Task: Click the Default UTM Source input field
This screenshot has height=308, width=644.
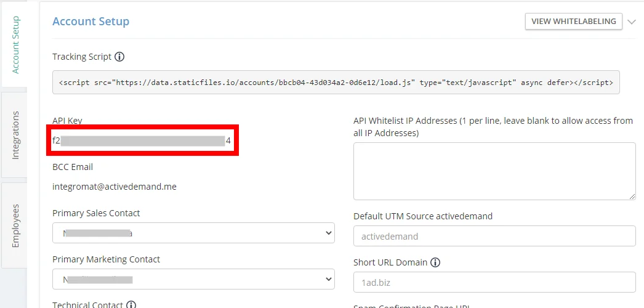Action: coord(494,236)
